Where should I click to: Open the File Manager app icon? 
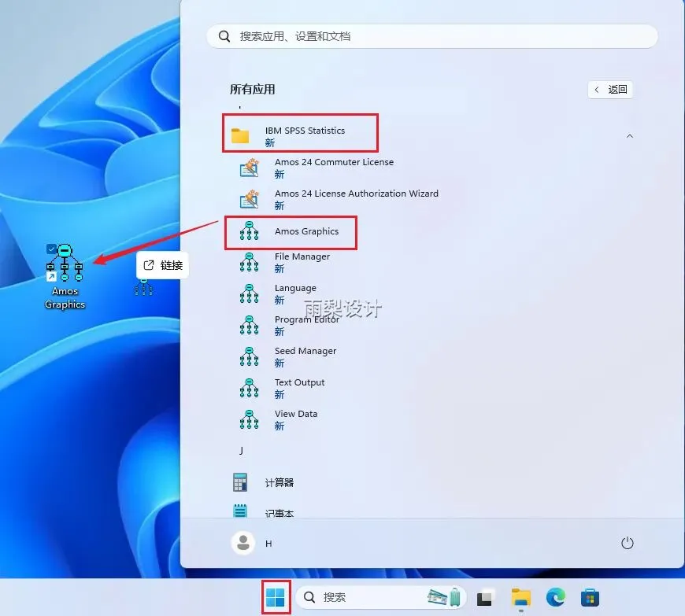coord(249,263)
